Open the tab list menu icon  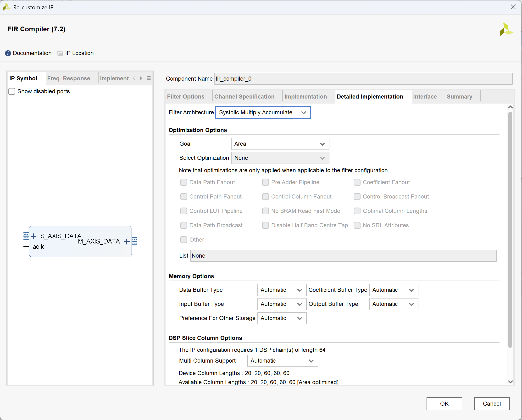tap(149, 78)
